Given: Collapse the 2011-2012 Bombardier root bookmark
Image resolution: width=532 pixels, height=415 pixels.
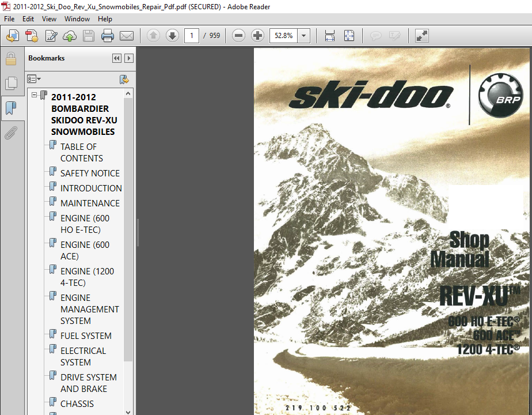Looking at the screenshot, I should tap(35, 95).
